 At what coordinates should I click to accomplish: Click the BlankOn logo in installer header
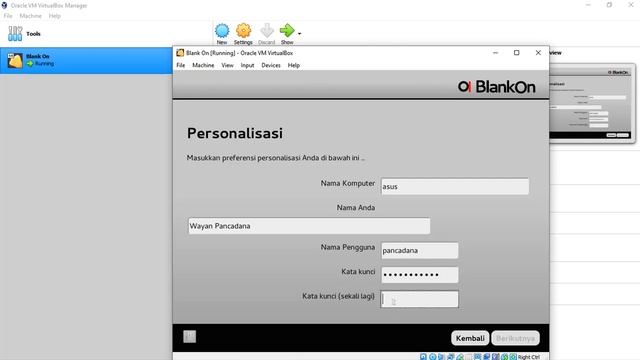point(496,87)
